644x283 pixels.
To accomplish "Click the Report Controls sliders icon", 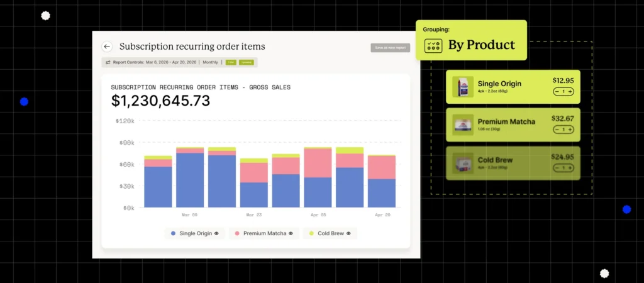I will coord(108,62).
